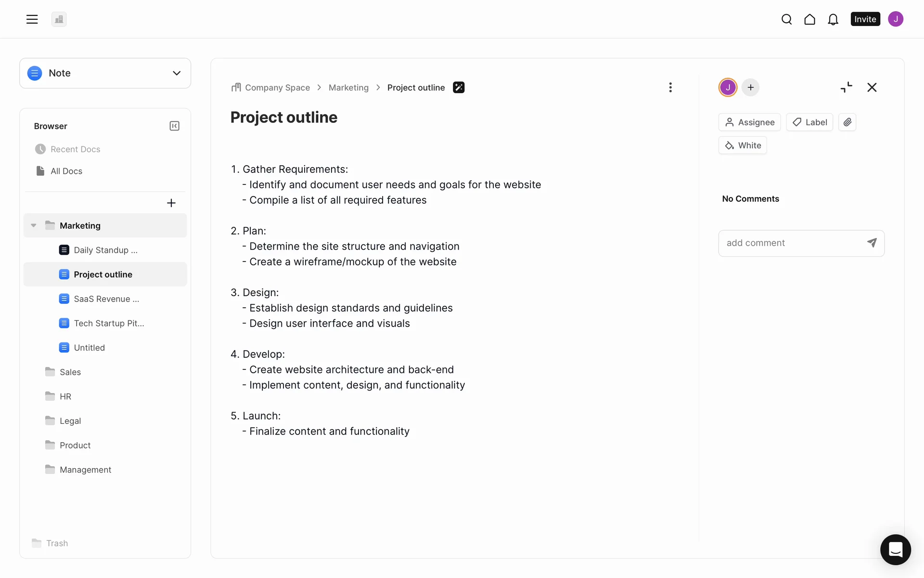Select the Daily Standup document
The width and height of the screenshot is (924, 578).
click(x=105, y=250)
